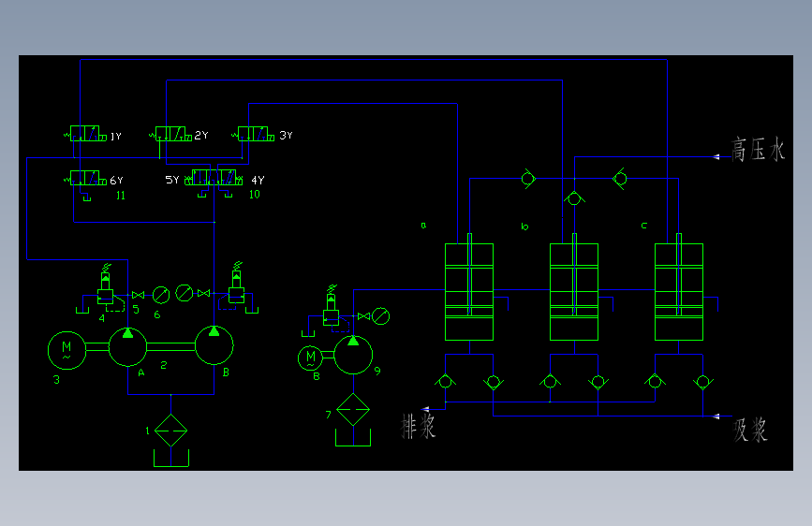812x526 pixels.
Task: Click the pressure gauge near pump 9
Action: pos(381,316)
